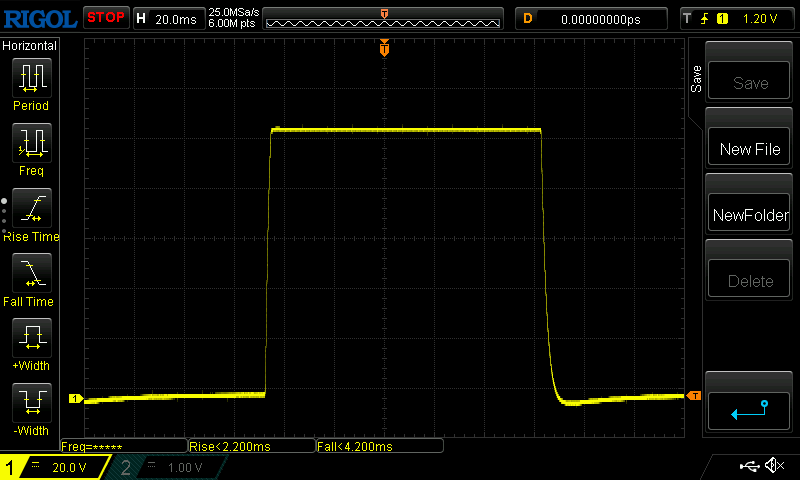Open the horizontal timebase 20.0ms setting
Screen dimensions: 800x480
169,19
